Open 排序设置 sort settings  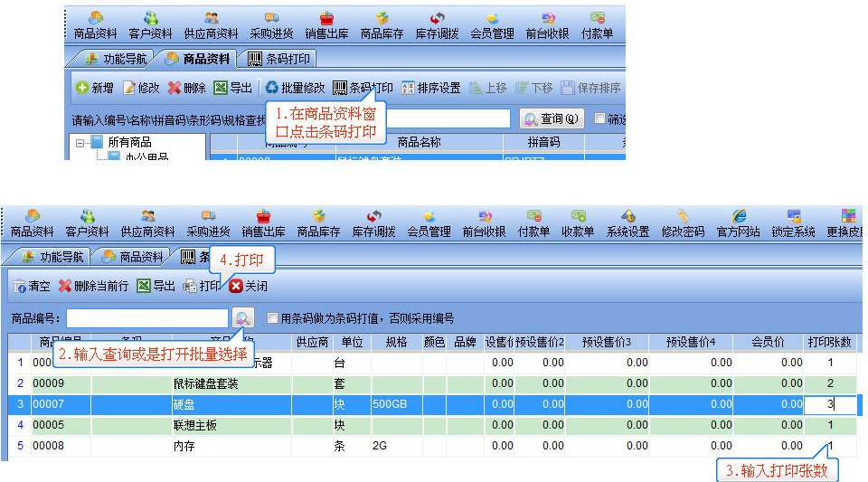(431, 88)
